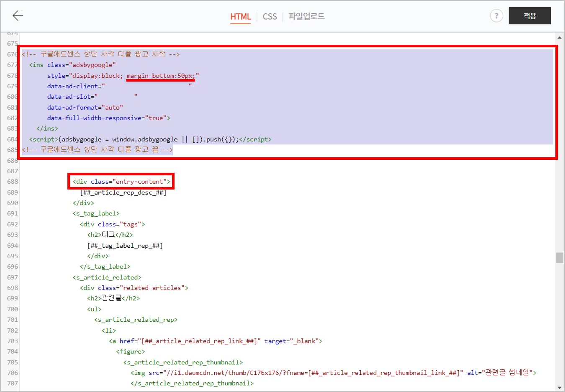The height and width of the screenshot is (392, 565).
Task: Go back with the left arrow icon
Action: click(18, 16)
